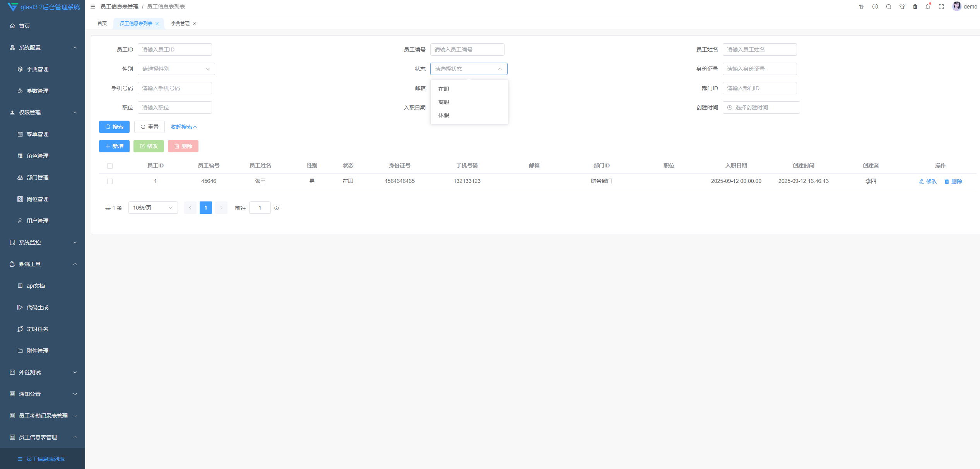Click the sidebar collapse hamburger icon
Image resolution: width=980 pixels, height=469 pixels.
(93, 7)
